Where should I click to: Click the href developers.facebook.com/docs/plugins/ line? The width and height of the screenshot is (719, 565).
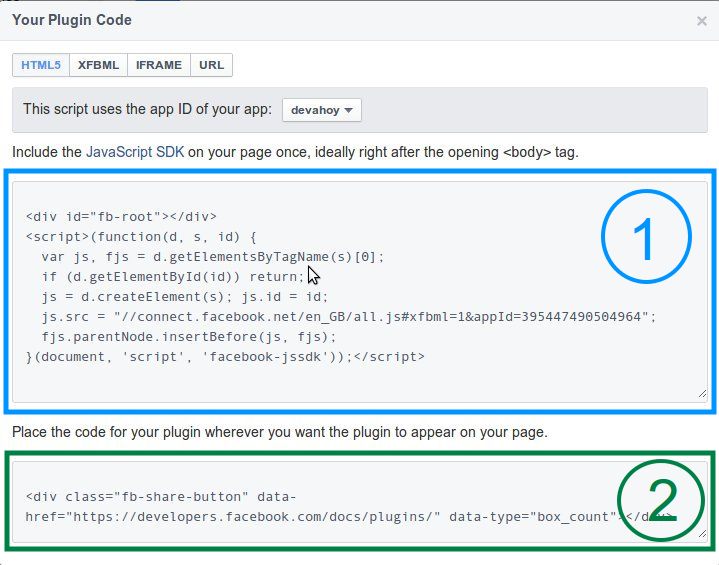[350, 517]
